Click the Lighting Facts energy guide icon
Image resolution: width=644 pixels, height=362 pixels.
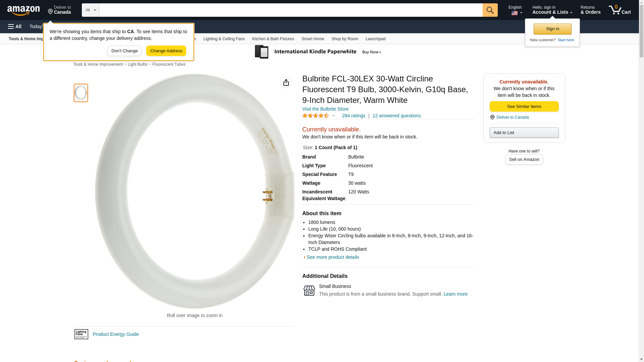coord(81,334)
